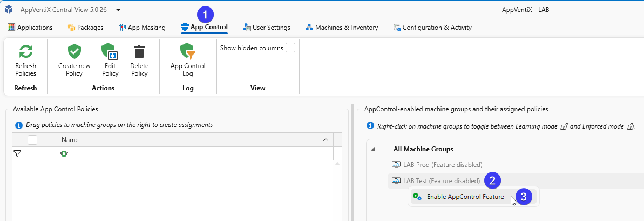Switch to the Applications tab
The image size is (644, 221).
click(x=30, y=28)
